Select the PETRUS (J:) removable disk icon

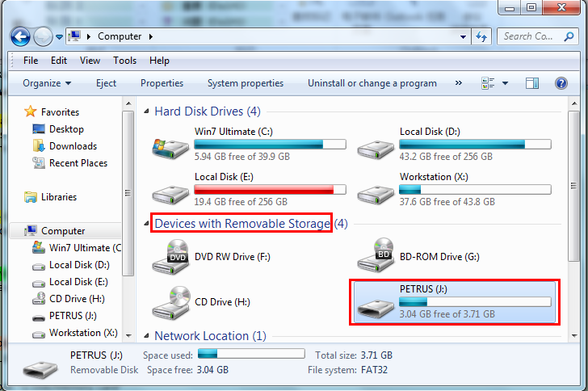pos(376,308)
